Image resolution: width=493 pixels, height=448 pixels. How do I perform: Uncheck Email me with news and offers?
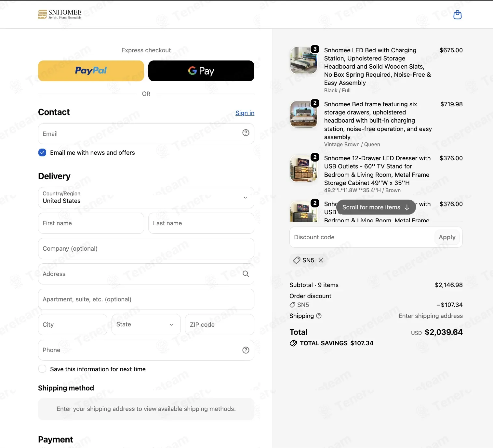42,152
